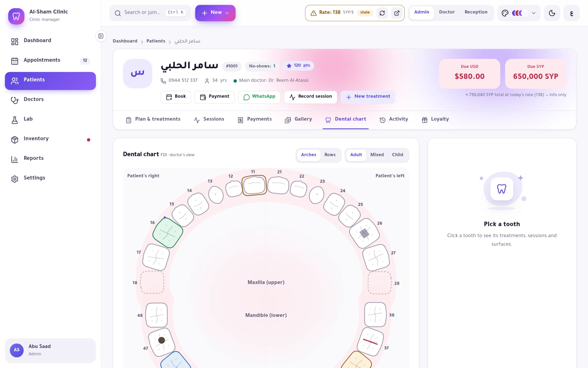Click the Al-Sham Clinic tooth logo
Screen dimensions: 588x368
click(16, 16)
